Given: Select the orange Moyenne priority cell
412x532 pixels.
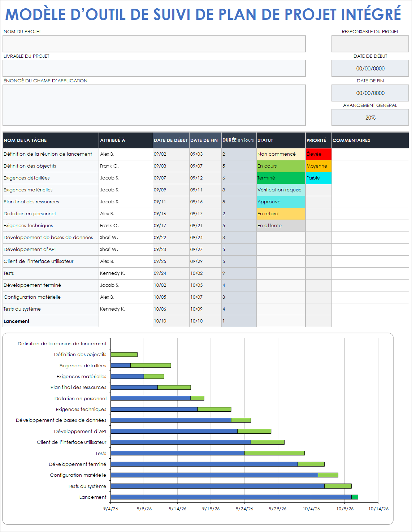Looking at the screenshot, I should tap(318, 166).
